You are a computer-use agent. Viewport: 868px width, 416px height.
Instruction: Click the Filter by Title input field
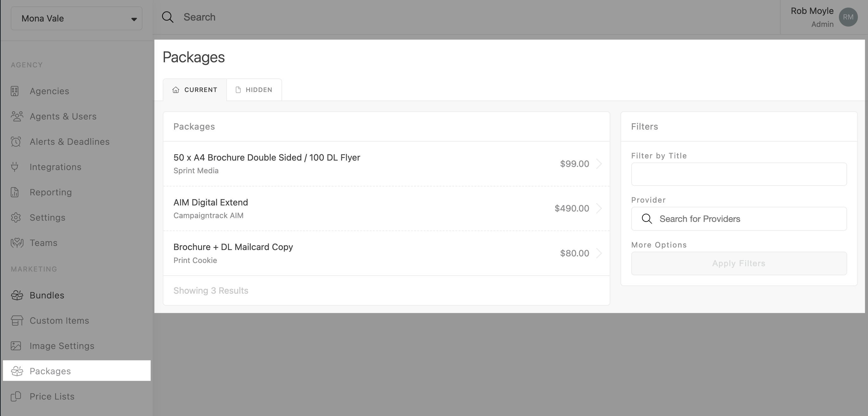click(x=739, y=174)
